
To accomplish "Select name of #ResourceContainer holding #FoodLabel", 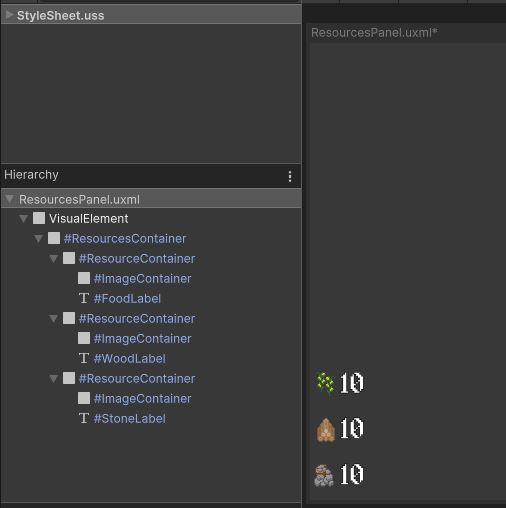I will tap(137, 259).
